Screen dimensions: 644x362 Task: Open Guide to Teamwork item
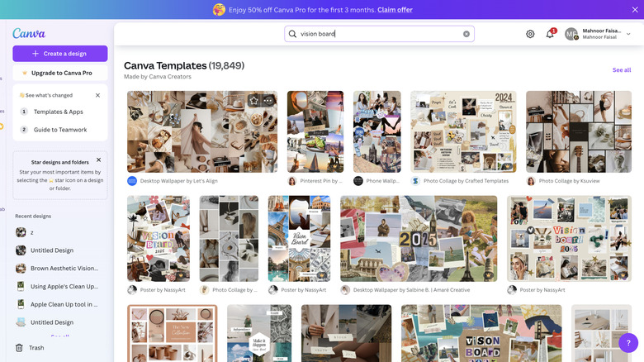click(x=60, y=130)
